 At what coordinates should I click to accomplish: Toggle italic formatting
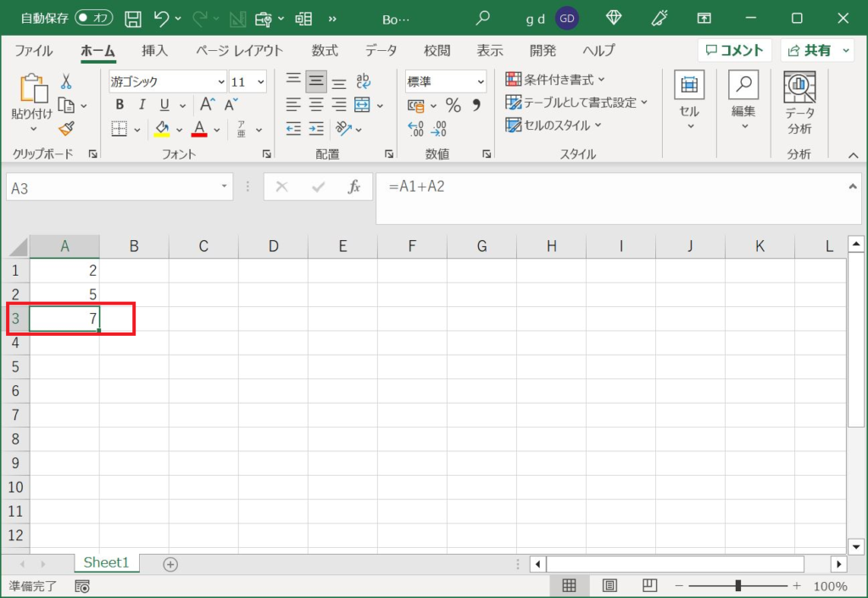point(142,105)
